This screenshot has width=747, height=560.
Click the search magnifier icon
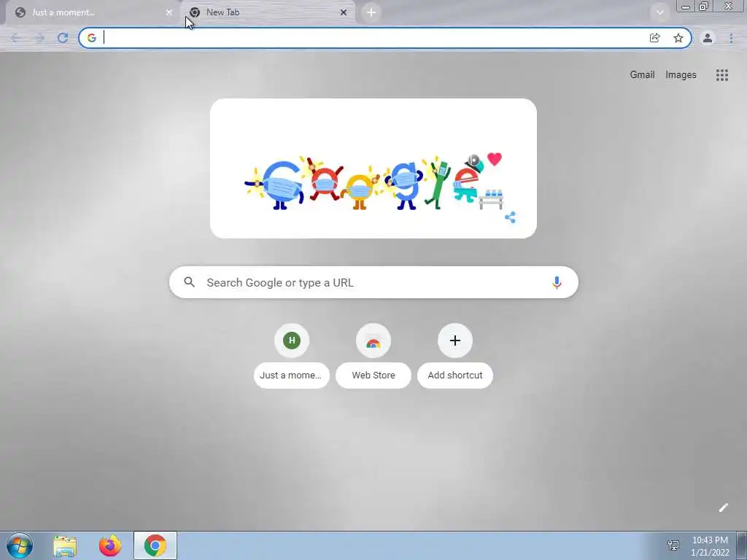coord(189,282)
